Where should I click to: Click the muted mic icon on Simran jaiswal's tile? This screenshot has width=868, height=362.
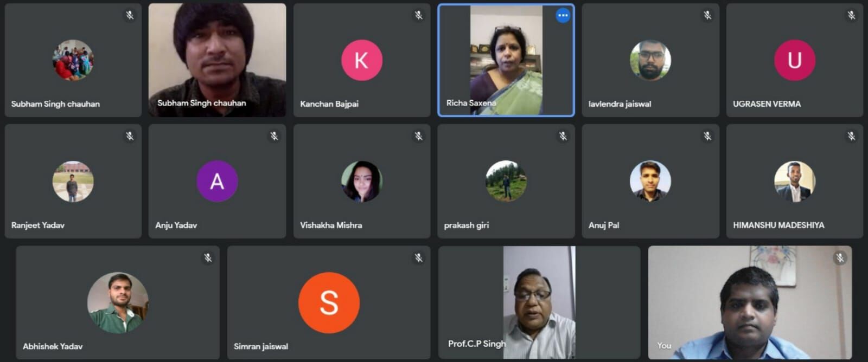[418, 258]
